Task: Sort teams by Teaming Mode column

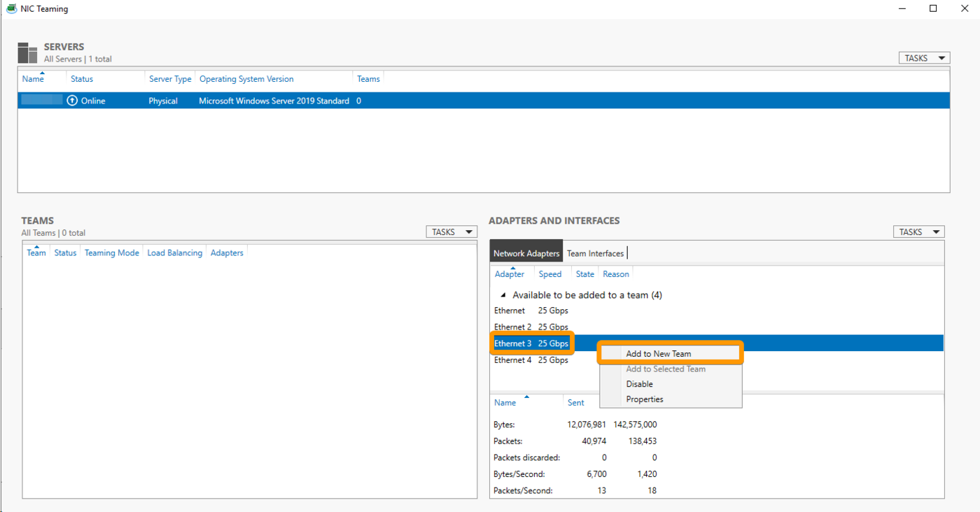Action: point(112,253)
